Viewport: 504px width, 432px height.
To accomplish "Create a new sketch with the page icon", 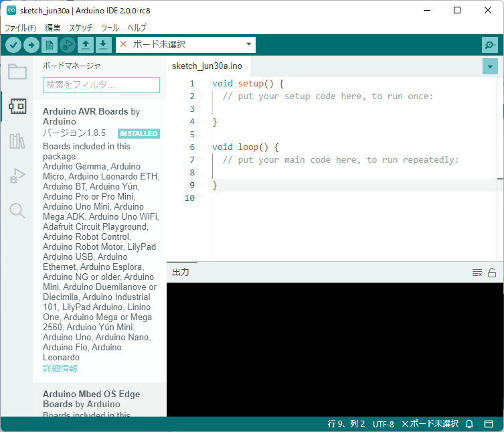I will (50, 45).
